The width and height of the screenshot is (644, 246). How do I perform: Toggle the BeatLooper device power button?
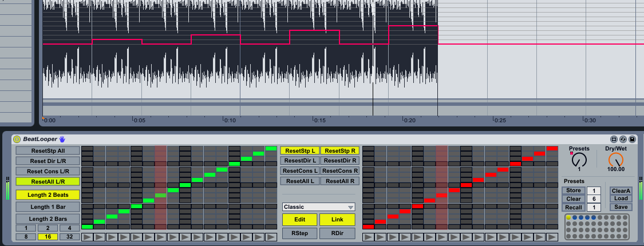pyautogui.click(x=17, y=139)
